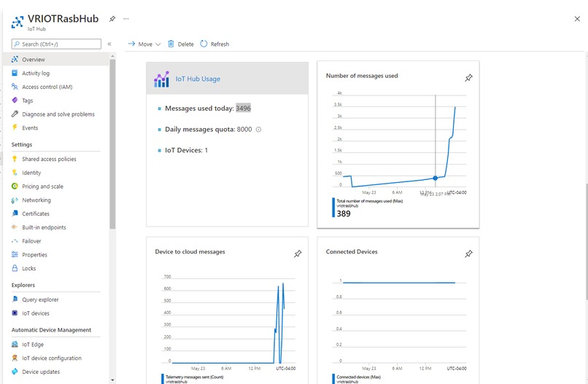Click the IoT device configuration icon
This screenshot has height=384, width=588.
coord(15,358)
